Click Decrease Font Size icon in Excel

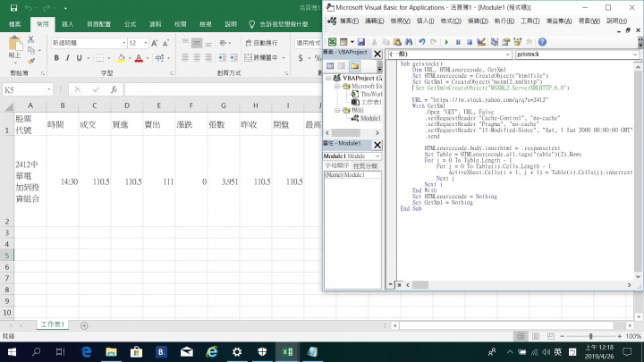(165, 43)
